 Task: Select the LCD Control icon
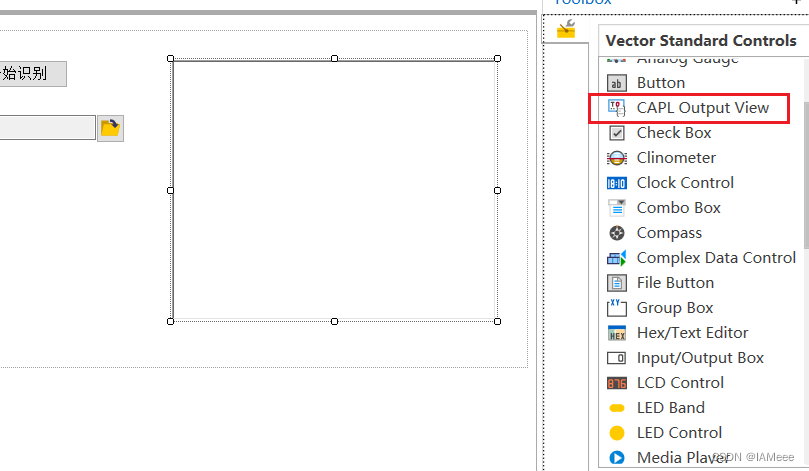tap(617, 383)
